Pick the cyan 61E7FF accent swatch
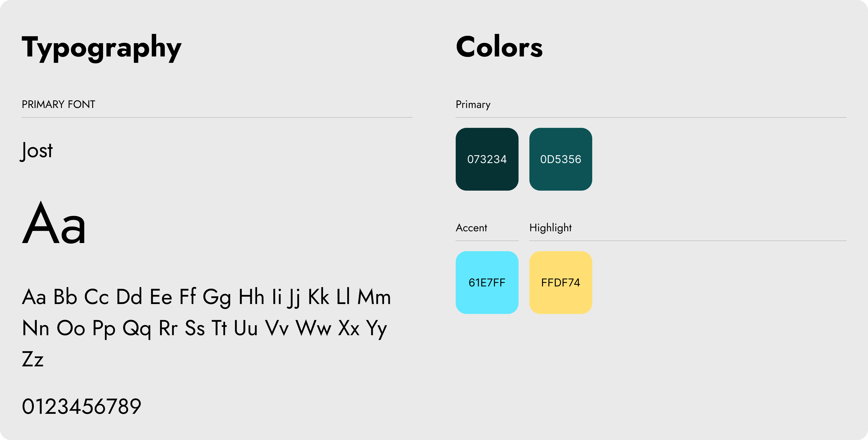This screenshot has height=440, width=868. (487, 282)
